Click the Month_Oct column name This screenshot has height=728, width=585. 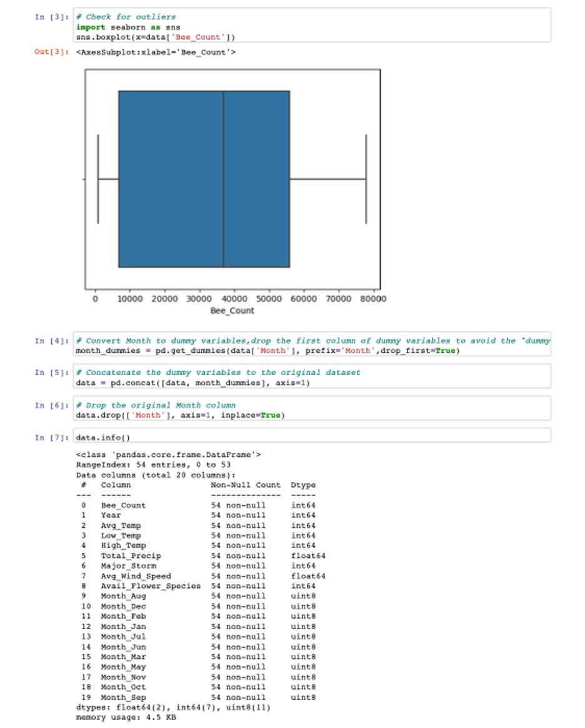point(123,687)
